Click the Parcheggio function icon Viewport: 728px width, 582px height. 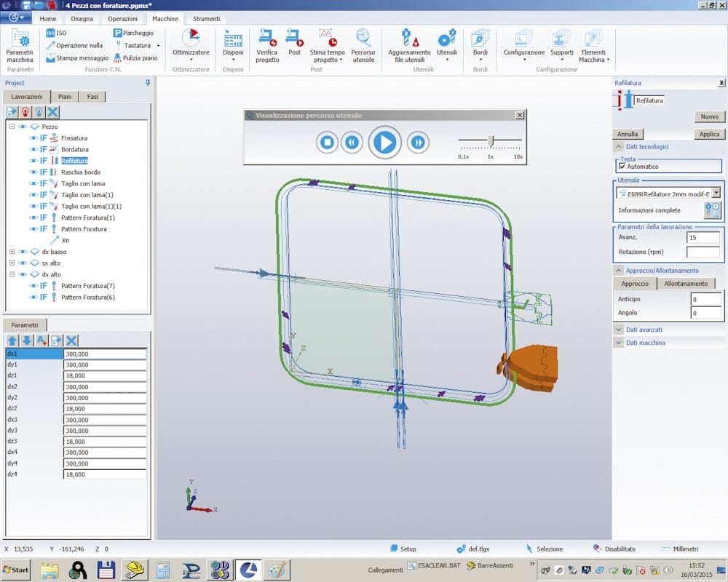point(118,33)
